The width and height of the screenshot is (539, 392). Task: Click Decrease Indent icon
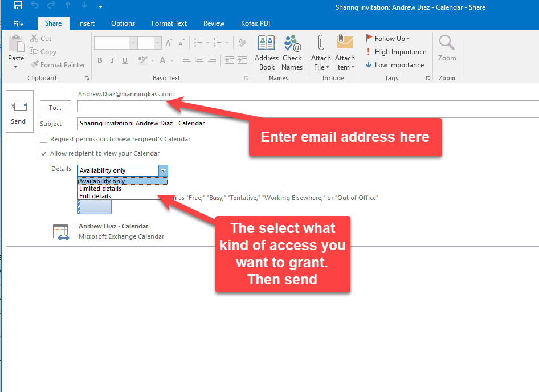point(230,60)
